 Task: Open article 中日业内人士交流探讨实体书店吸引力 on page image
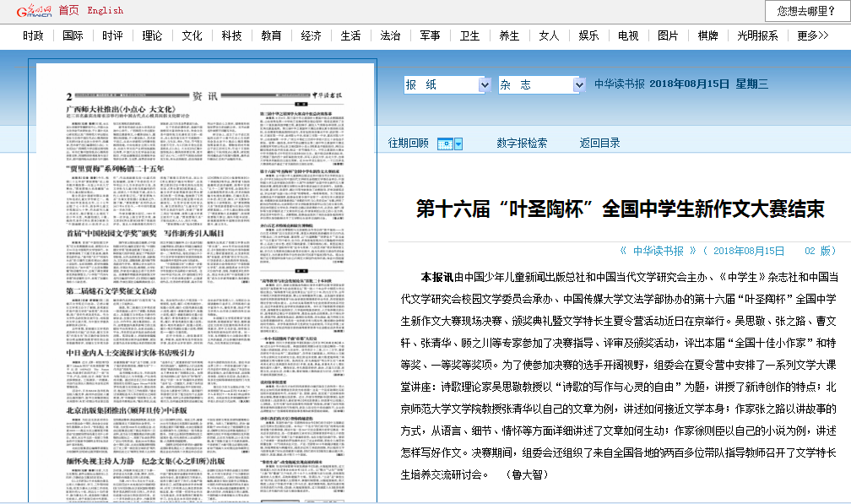point(130,353)
